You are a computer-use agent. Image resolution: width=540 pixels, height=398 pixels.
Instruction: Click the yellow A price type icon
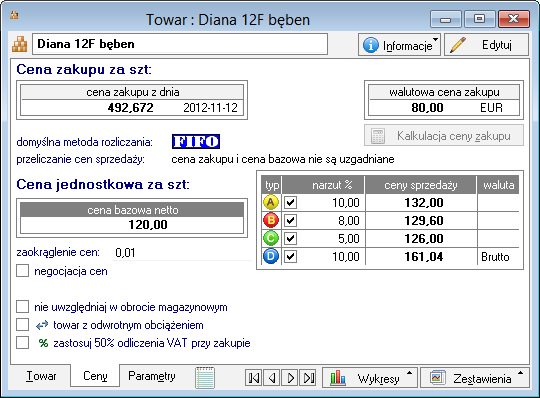pos(271,202)
